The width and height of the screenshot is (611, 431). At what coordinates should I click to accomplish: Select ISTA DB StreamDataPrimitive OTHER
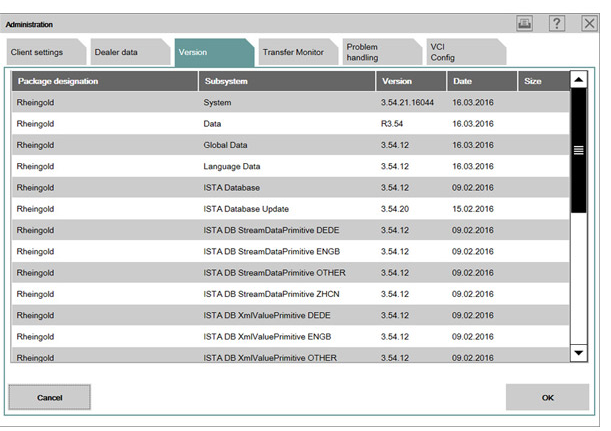(274, 273)
